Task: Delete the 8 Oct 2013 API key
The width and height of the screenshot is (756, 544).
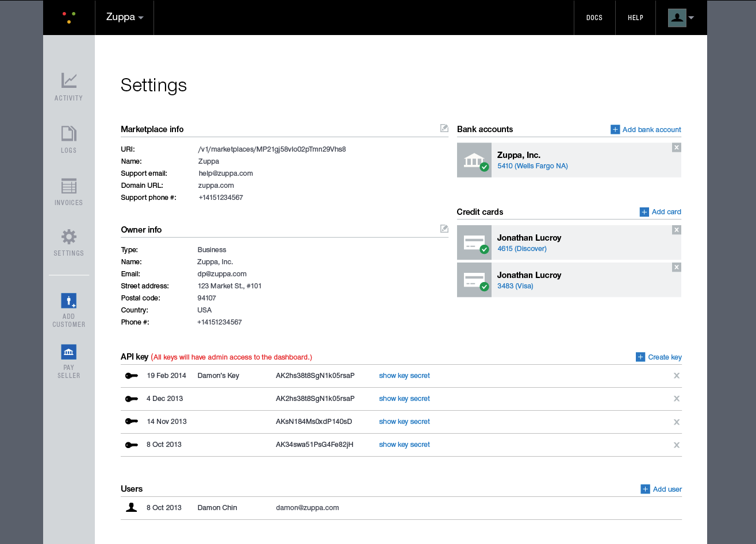Action: 677,445
